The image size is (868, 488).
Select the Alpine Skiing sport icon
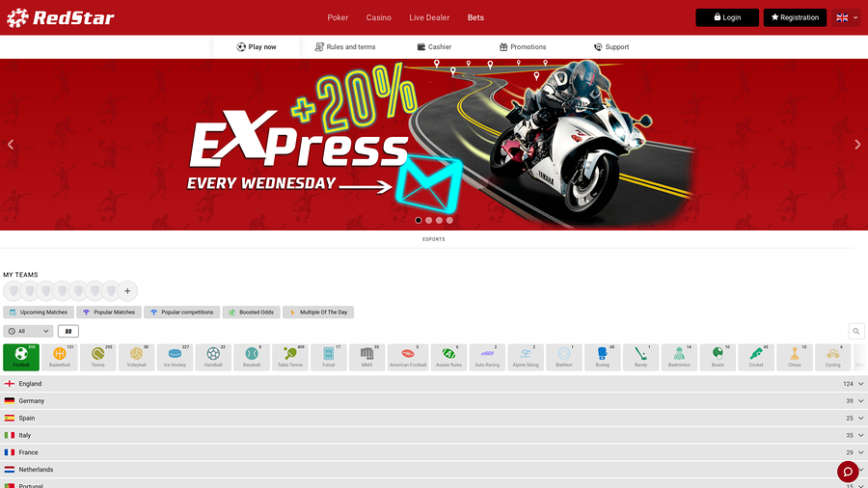pyautogui.click(x=526, y=357)
